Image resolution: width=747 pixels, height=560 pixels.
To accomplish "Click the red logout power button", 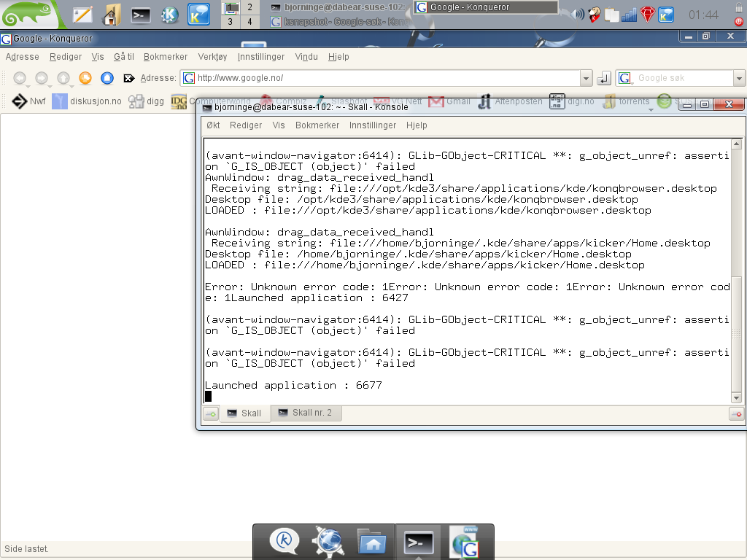I will click(738, 21).
